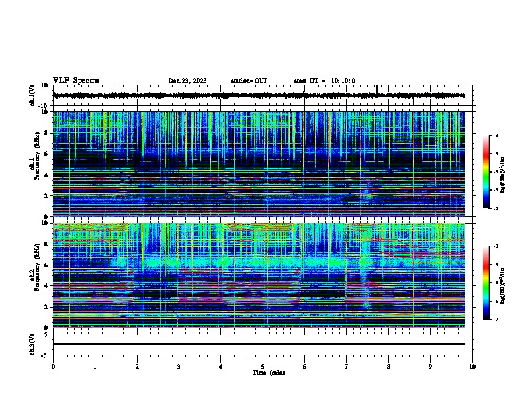Click the time-axis tick label "1"

click(x=95, y=367)
